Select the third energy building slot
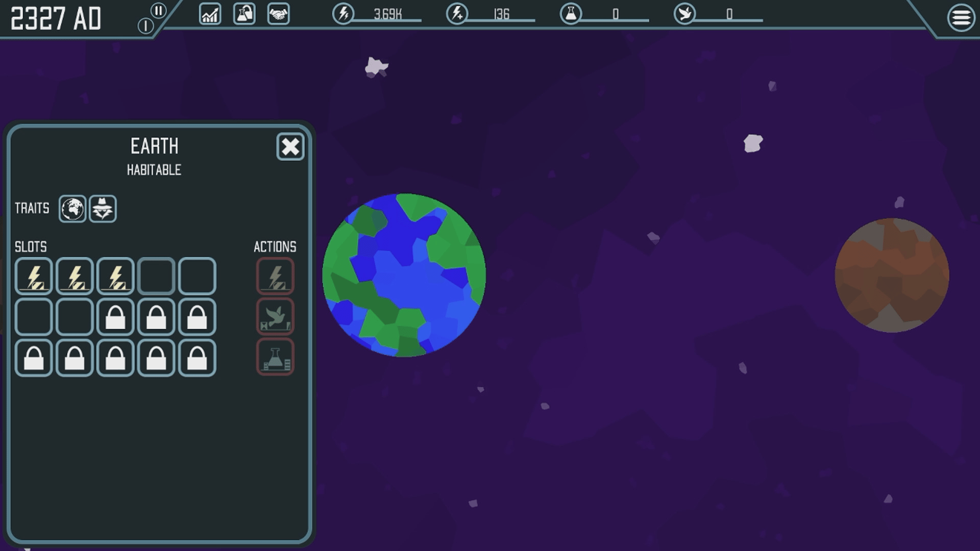This screenshot has width=980, height=551. pyautogui.click(x=115, y=277)
